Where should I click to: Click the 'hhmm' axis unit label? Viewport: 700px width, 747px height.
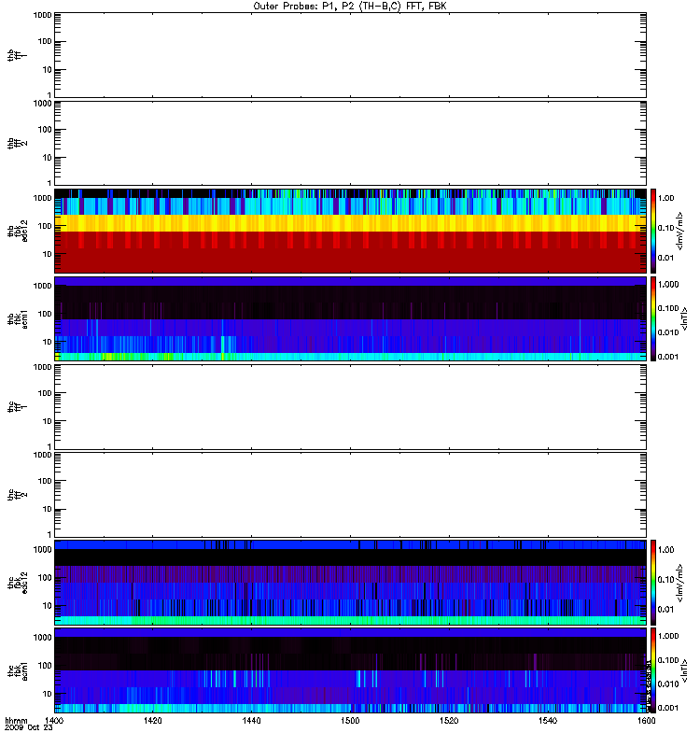tap(16, 720)
